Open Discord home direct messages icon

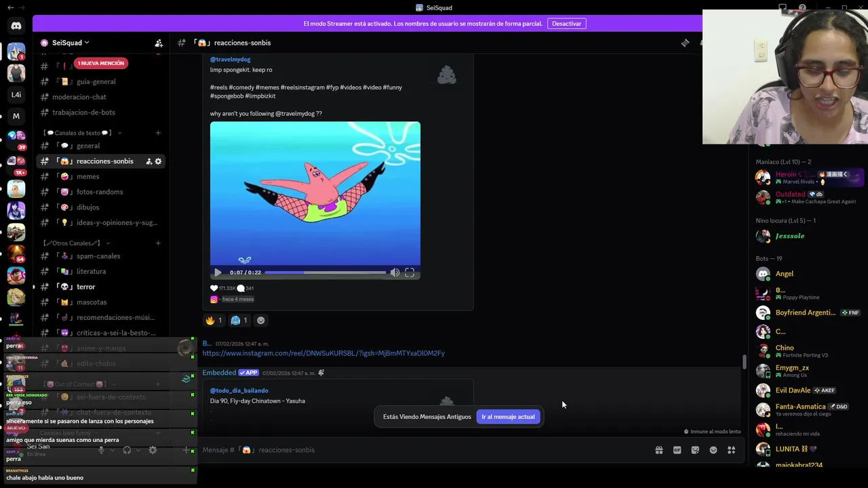click(16, 26)
